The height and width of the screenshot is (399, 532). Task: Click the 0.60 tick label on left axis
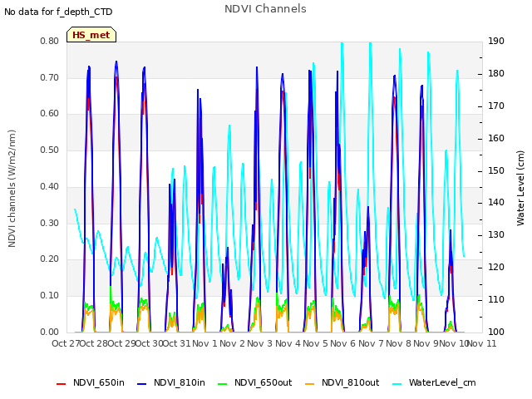pos(50,114)
